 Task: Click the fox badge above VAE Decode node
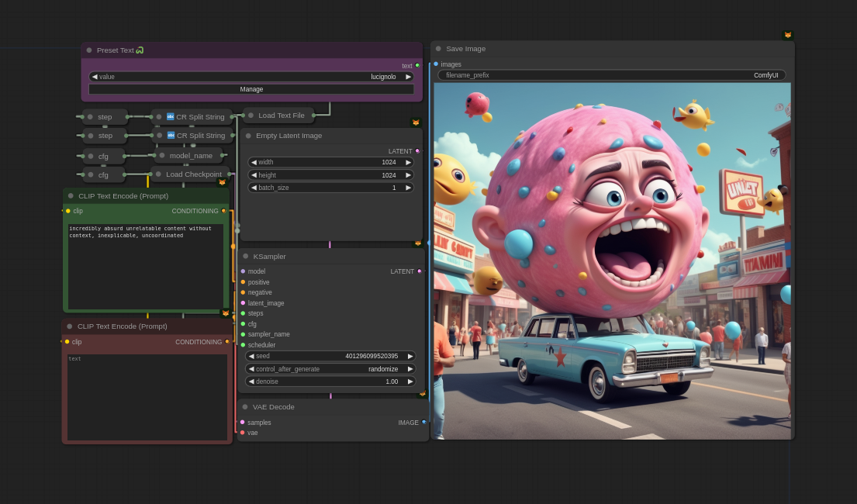click(x=423, y=394)
